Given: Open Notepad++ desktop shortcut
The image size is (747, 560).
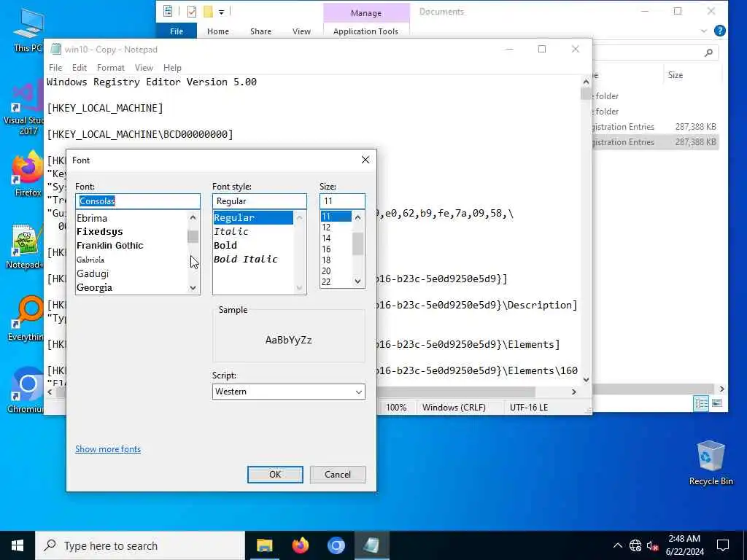Looking at the screenshot, I should (x=25, y=246).
